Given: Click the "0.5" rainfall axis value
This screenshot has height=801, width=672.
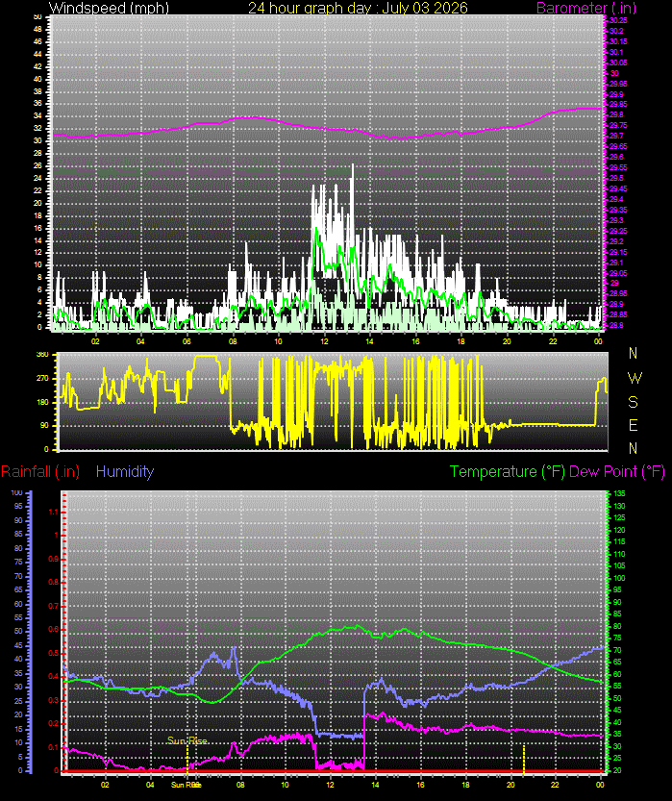Looking at the screenshot, I should point(54,653).
